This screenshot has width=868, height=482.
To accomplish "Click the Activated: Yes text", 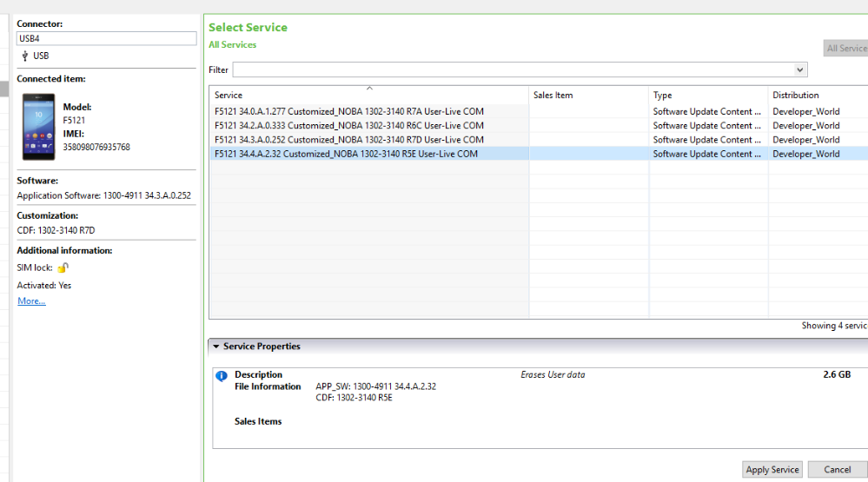I will coord(43,286).
